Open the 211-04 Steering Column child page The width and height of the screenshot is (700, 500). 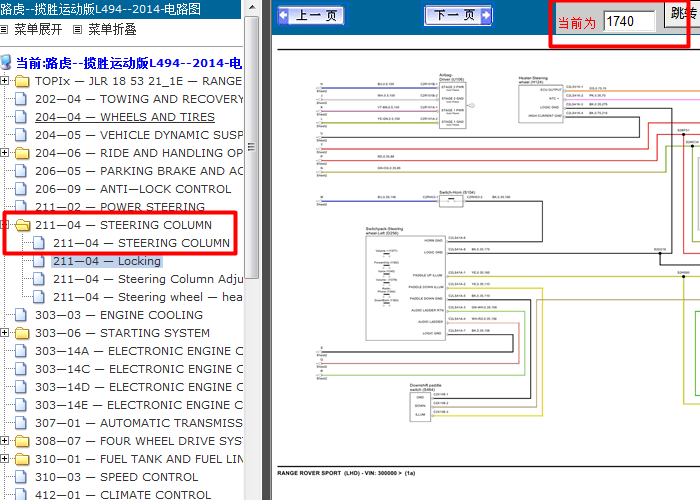point(142,243)
